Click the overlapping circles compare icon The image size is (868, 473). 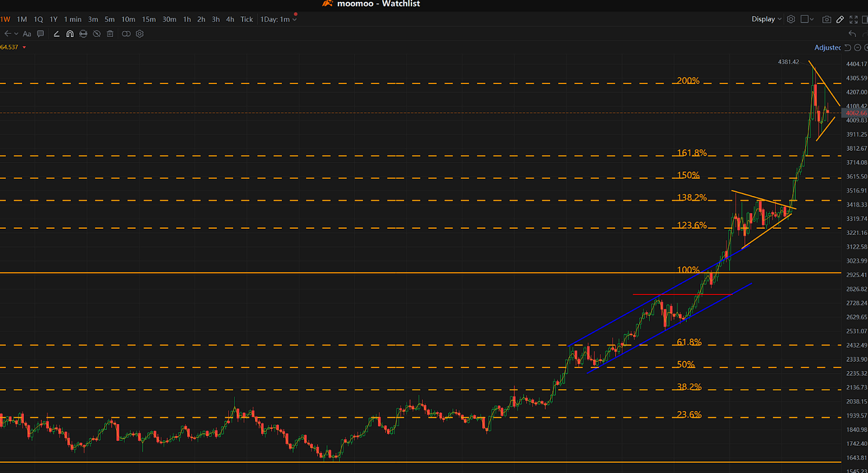pyautogui.click(x=126, y=34)
